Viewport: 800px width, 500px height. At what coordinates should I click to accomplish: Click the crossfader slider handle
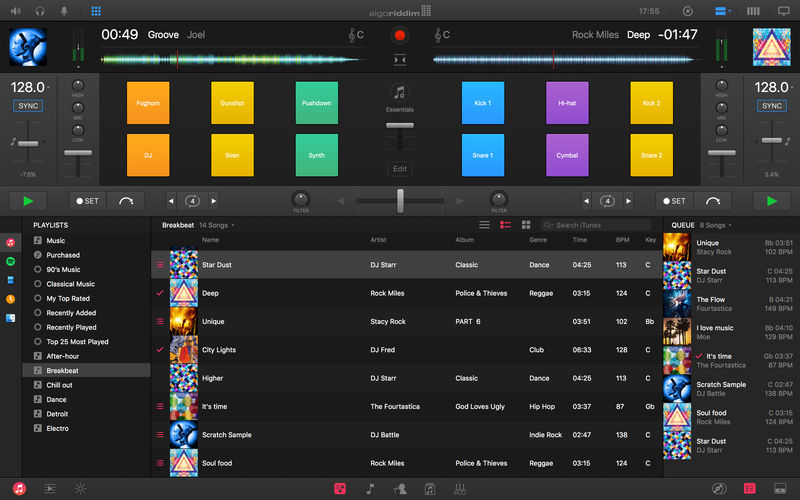(x=400, y=201)
